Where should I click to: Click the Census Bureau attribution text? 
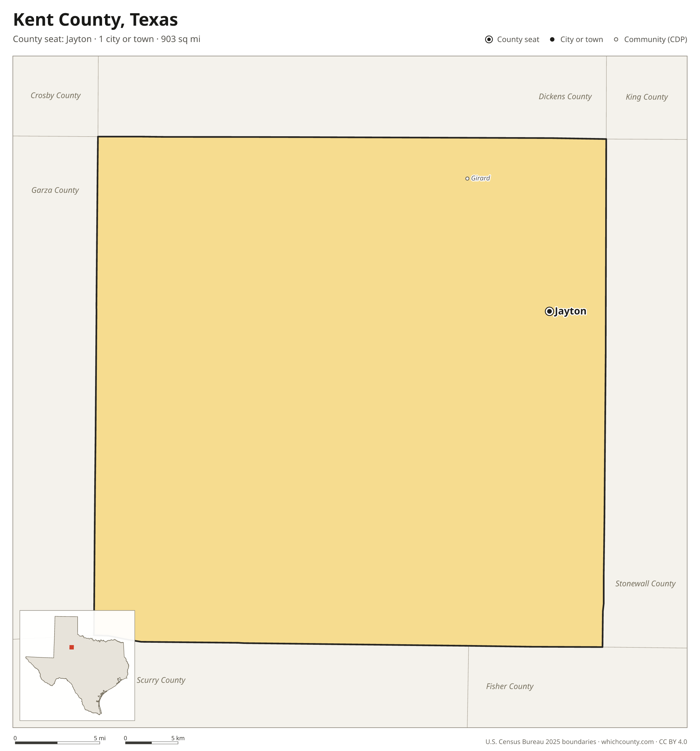coord(586,742)
